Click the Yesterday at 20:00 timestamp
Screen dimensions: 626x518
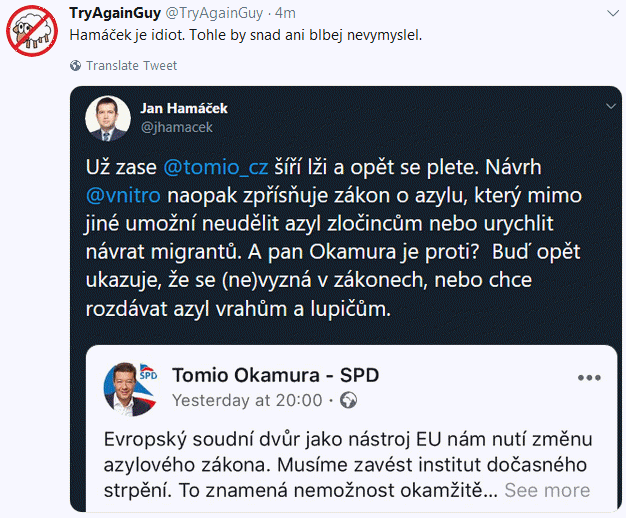pos(246,400)
